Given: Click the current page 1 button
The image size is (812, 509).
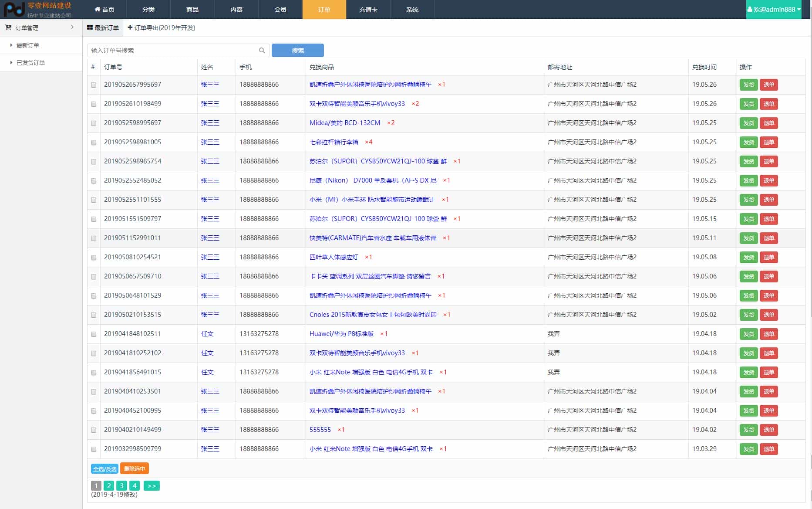Looking at the screenshot, I should click(x=96, y=485).
